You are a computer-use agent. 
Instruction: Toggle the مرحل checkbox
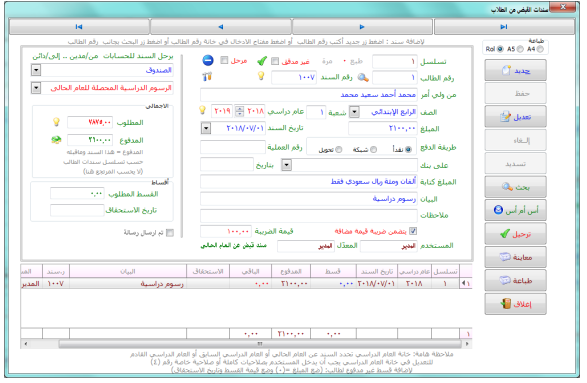224,60
